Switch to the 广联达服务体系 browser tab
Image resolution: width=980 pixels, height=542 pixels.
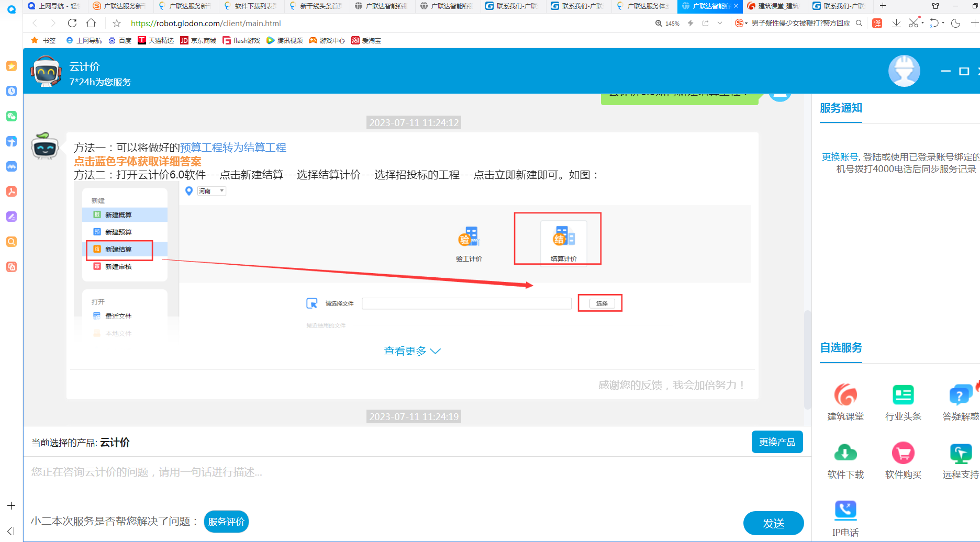tap(644, 6)
